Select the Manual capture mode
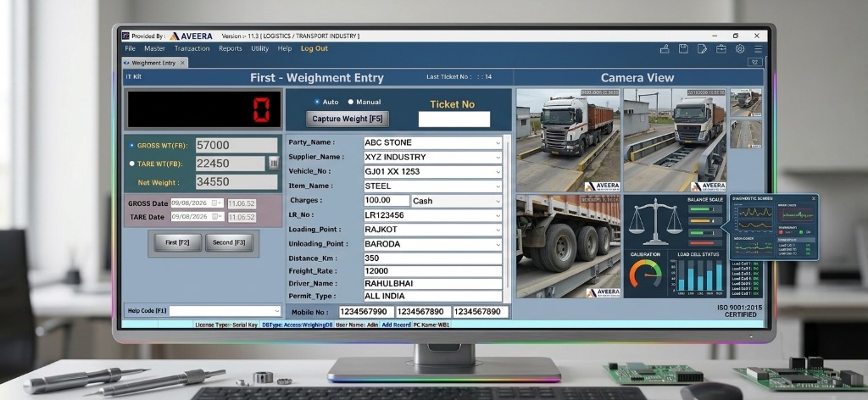868x400 pixels. coord(350,102)
